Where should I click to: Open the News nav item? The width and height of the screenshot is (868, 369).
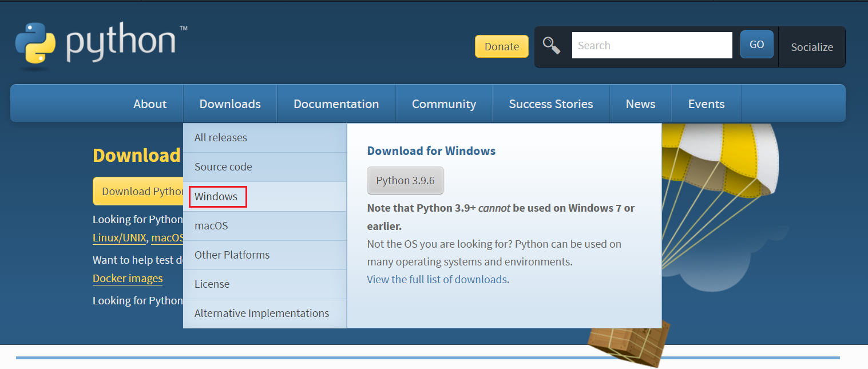640,104
